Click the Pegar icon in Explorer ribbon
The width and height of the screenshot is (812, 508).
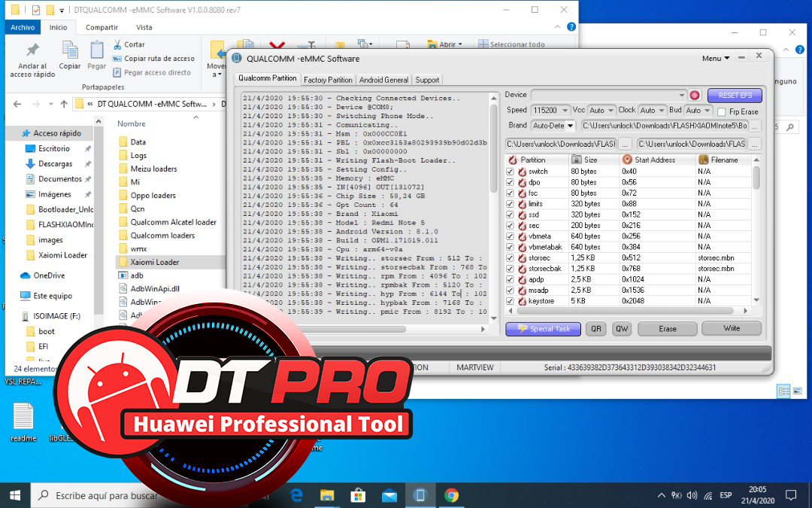97,50
